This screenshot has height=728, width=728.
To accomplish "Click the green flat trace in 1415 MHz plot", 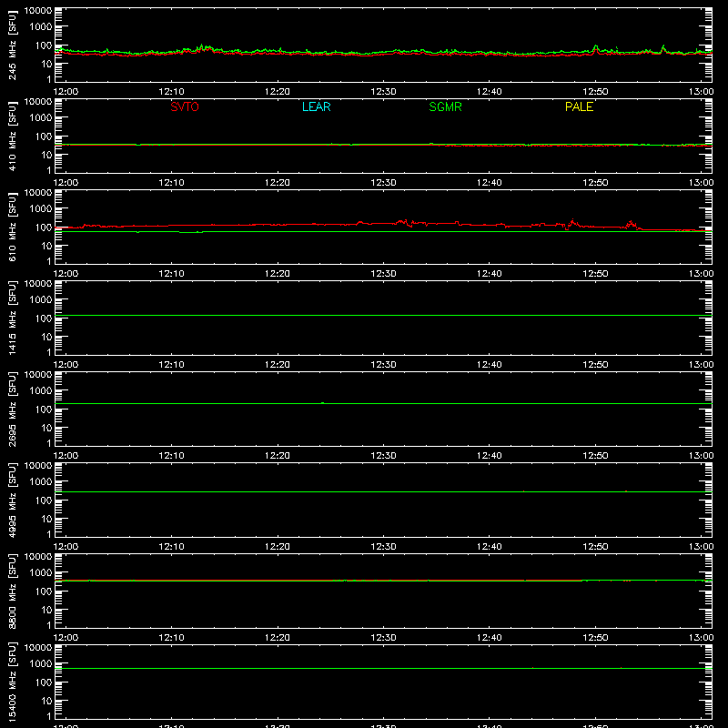I will 383,315.
